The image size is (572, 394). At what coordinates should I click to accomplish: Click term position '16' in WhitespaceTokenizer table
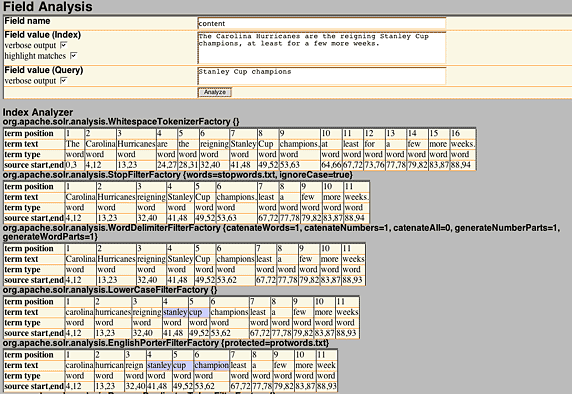(455, 133)
